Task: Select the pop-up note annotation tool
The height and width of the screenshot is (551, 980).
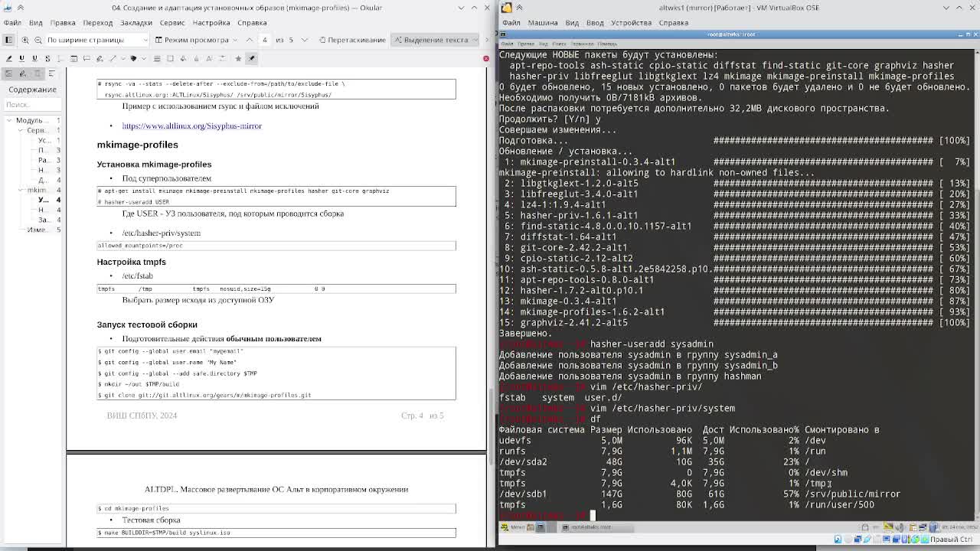Action: click(87, 58)
